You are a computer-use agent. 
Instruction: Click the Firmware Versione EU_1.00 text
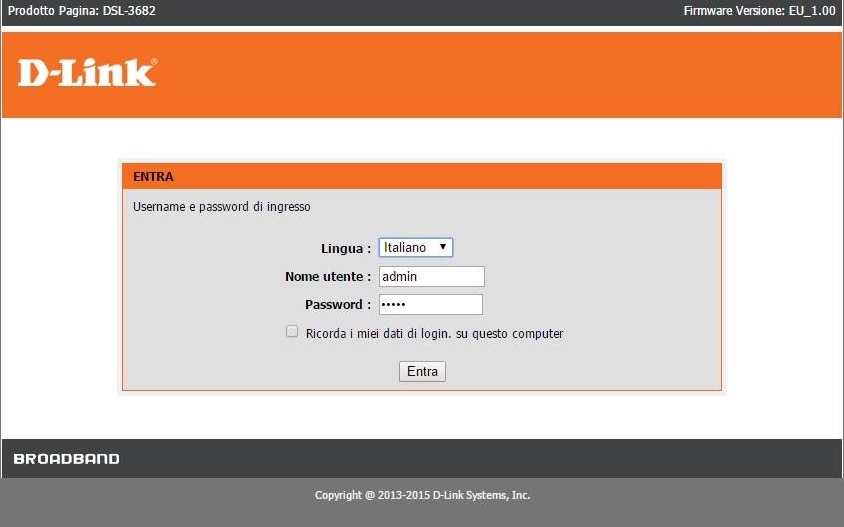[759, 11]
